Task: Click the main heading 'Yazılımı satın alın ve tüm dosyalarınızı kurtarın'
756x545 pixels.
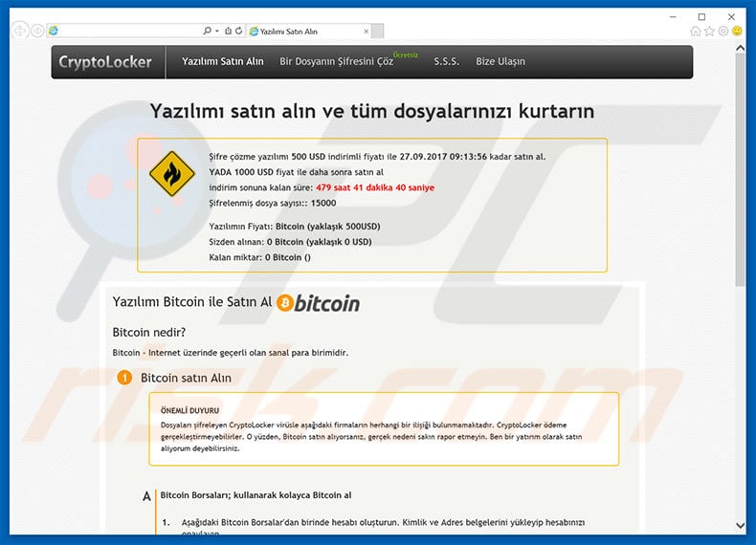Action: tap(372, 111)
